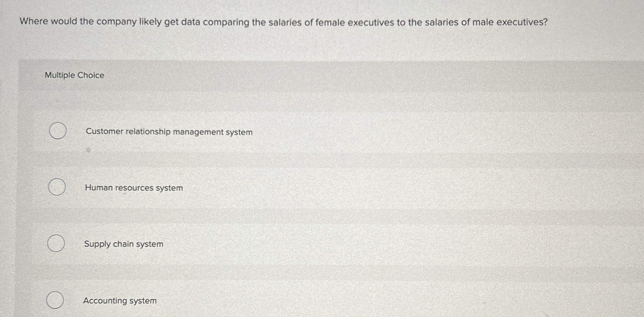Click the Human resources system label text
The width and height of the screenshot is (644, 317).
point(133,188)
